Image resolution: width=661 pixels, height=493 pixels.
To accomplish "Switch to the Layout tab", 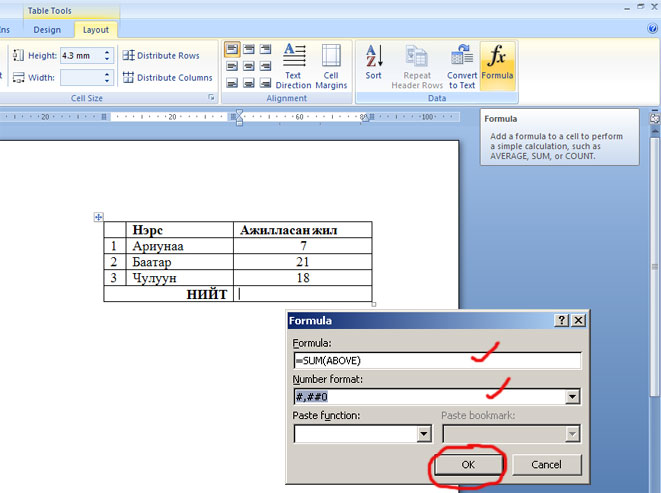I will coord(96,30).
